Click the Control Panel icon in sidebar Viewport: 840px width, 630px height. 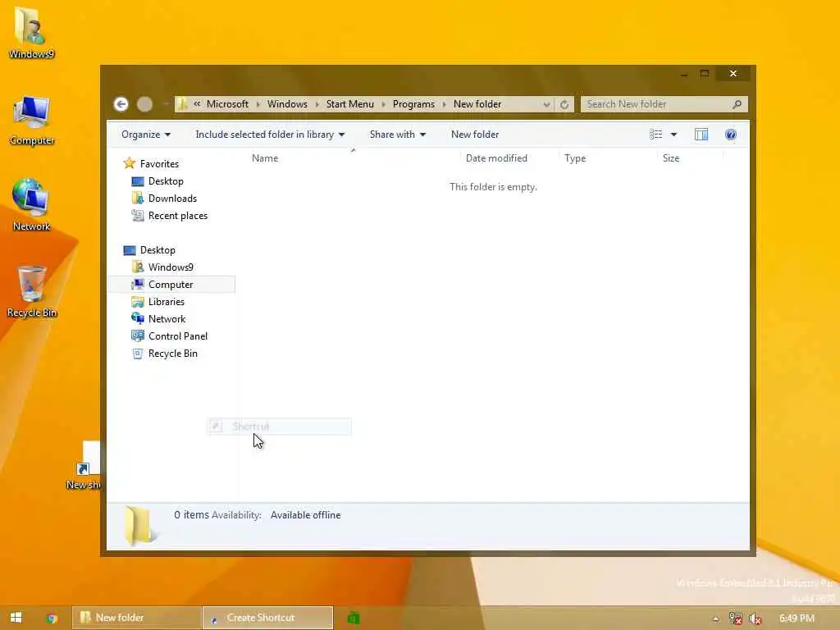[138, 336]
